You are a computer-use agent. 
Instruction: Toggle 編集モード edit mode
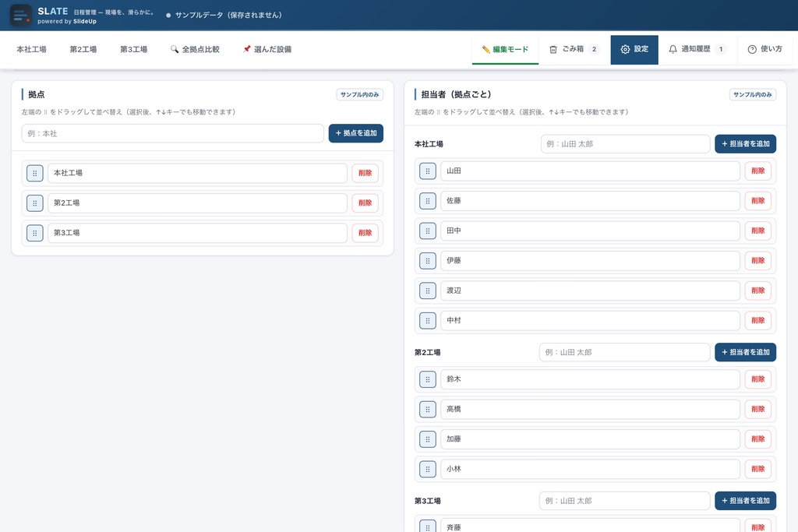click(x=505, y=49)
